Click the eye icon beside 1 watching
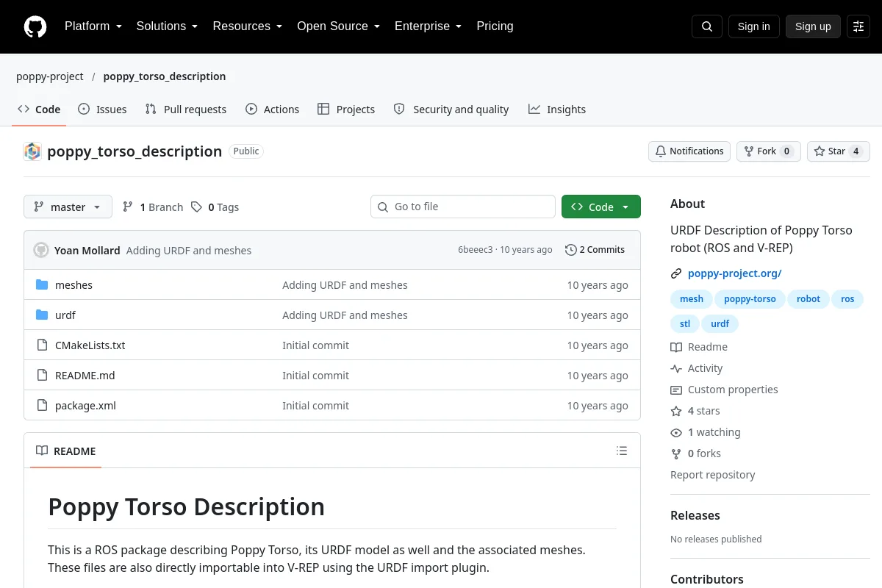The width and height of the screenshot is (882, 588). (676, 432)
